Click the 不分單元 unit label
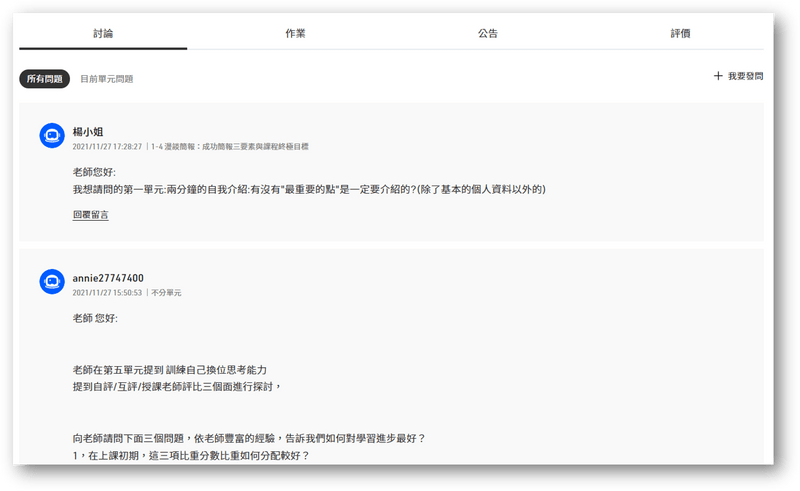 pyautogui.click(x=166, y=293)
